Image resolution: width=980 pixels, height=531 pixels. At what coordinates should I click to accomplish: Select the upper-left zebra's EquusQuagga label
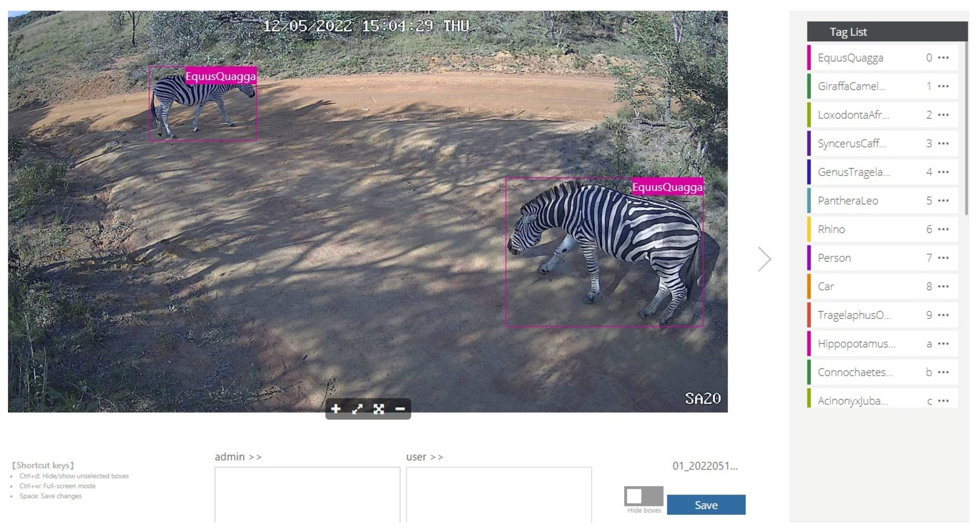[220, 77]
